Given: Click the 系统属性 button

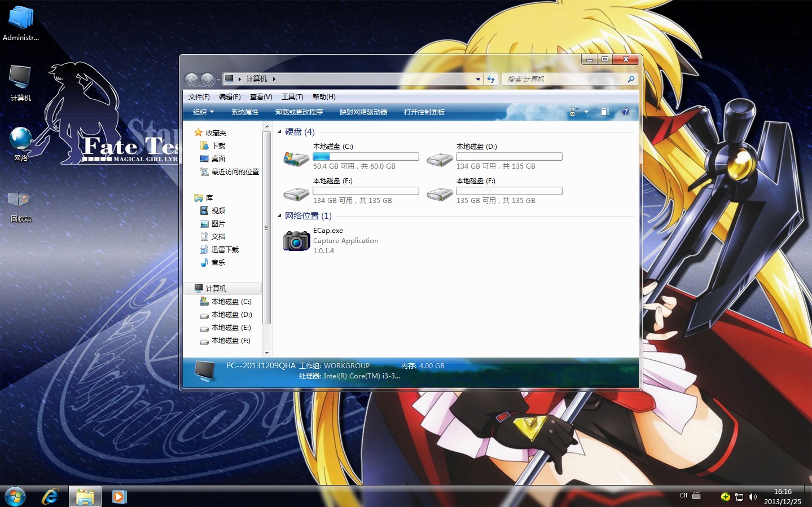Looking at the screenshot, I should pos(245,112).
